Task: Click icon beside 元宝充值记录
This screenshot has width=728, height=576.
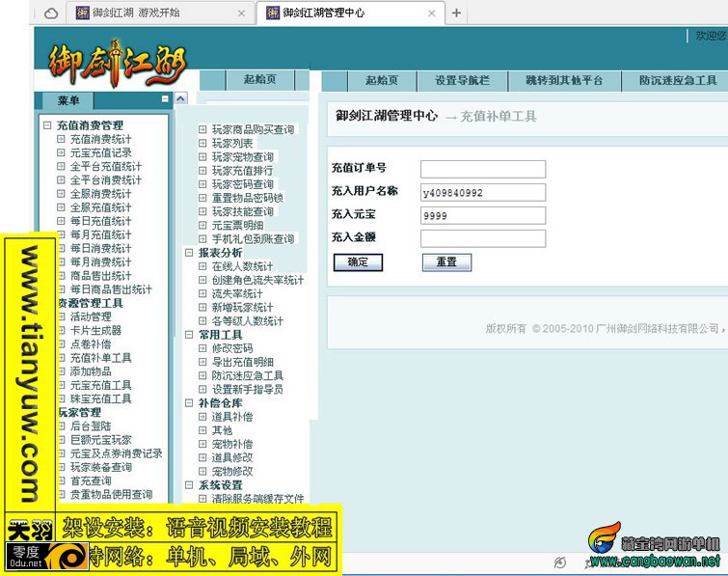Action: click(x=61, y=152)
